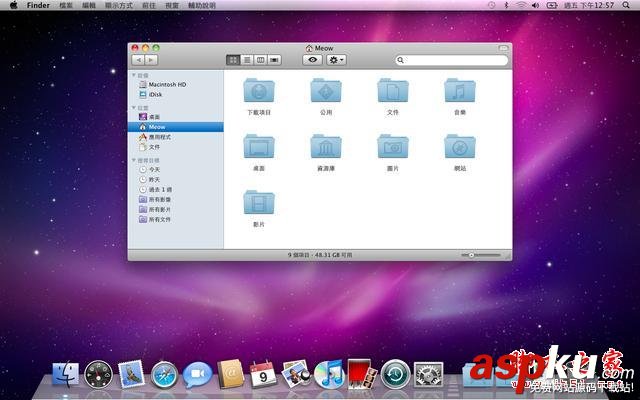Open Address Book from the Dock
640x400 pixels.
[x=231, y=374]
